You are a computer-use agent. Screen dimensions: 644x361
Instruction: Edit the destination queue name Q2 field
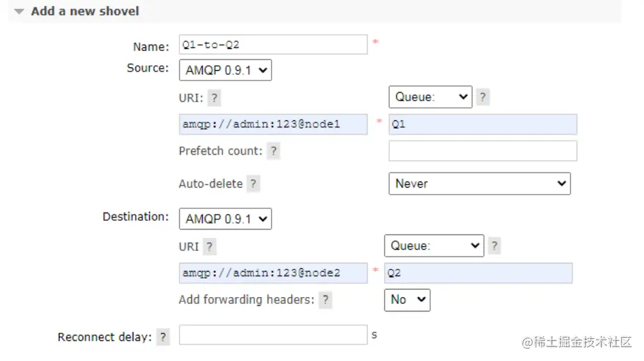click(x=478, y=273)
